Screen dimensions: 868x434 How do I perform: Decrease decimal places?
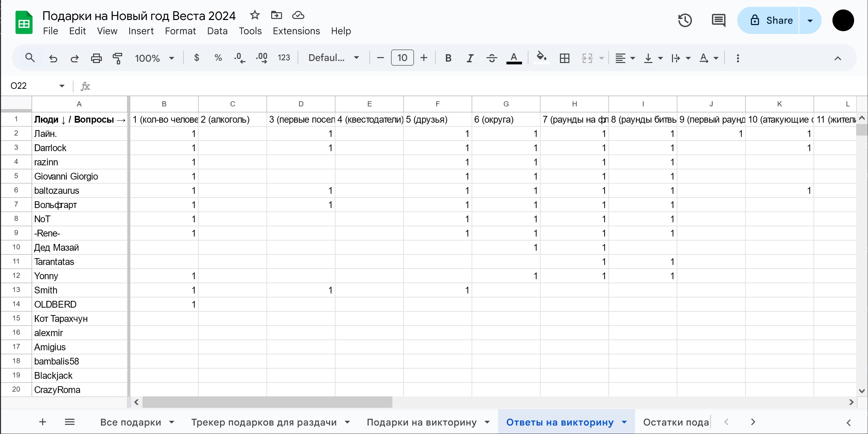pos(240,58)
